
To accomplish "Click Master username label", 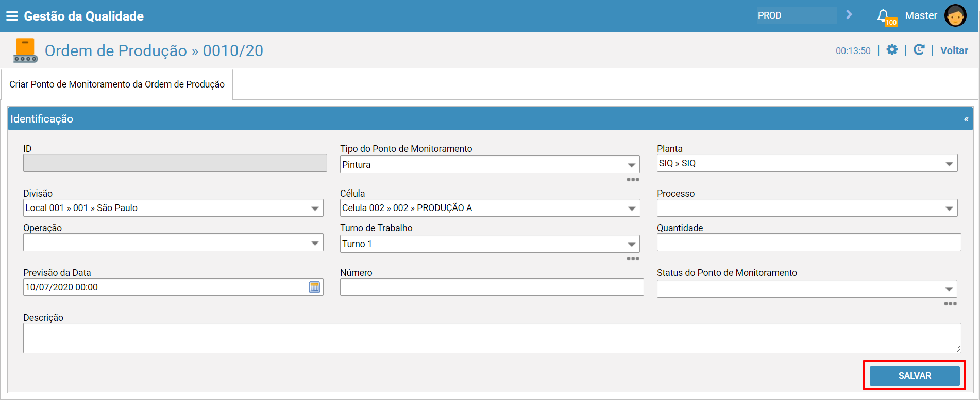I will (x=921, y=15).
